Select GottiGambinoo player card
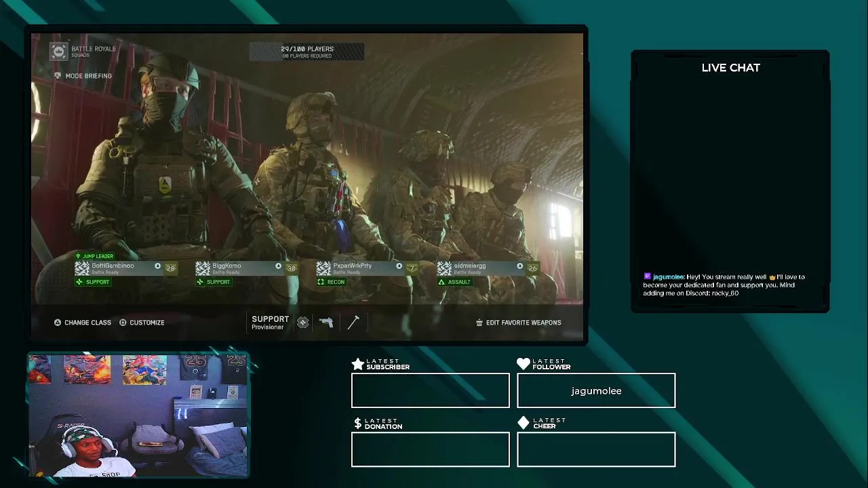 (x=126, y=268)
